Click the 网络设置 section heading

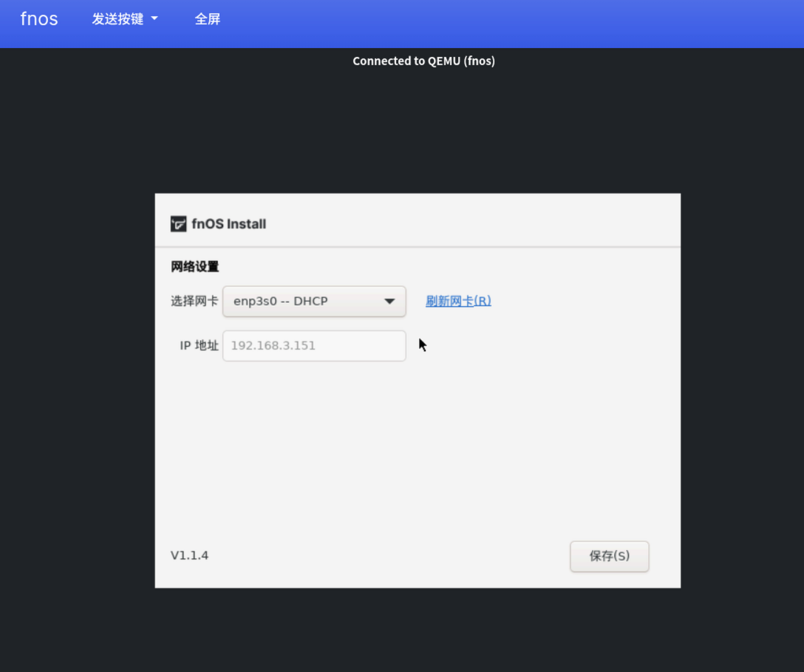(x=195, y=267)
